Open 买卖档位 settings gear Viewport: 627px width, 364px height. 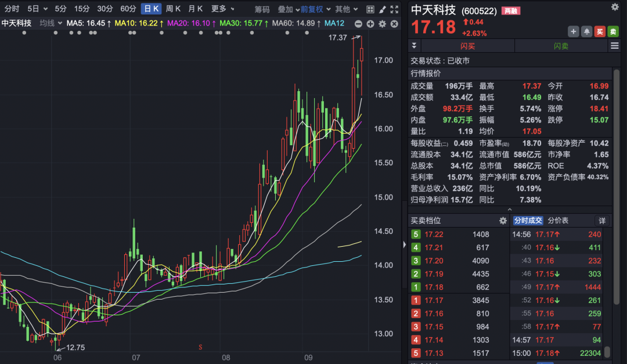(x=503, y=221)
